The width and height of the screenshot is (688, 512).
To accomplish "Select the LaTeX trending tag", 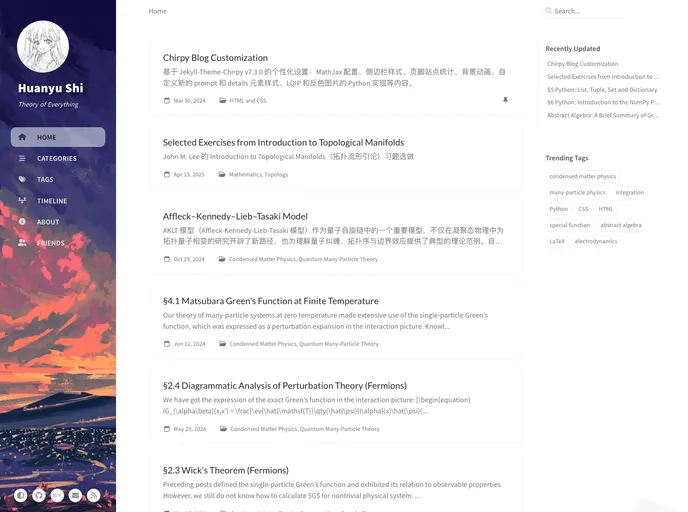I will click(557, 241).
